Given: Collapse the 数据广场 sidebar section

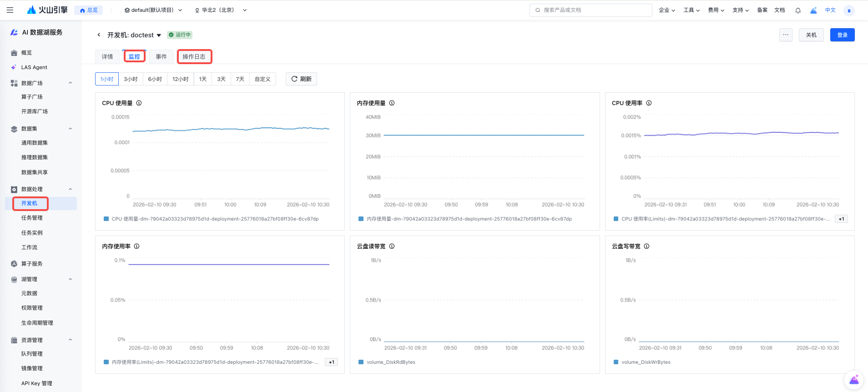Looking at the screenshot, I should pyautogui.click(x=70, y=83).
